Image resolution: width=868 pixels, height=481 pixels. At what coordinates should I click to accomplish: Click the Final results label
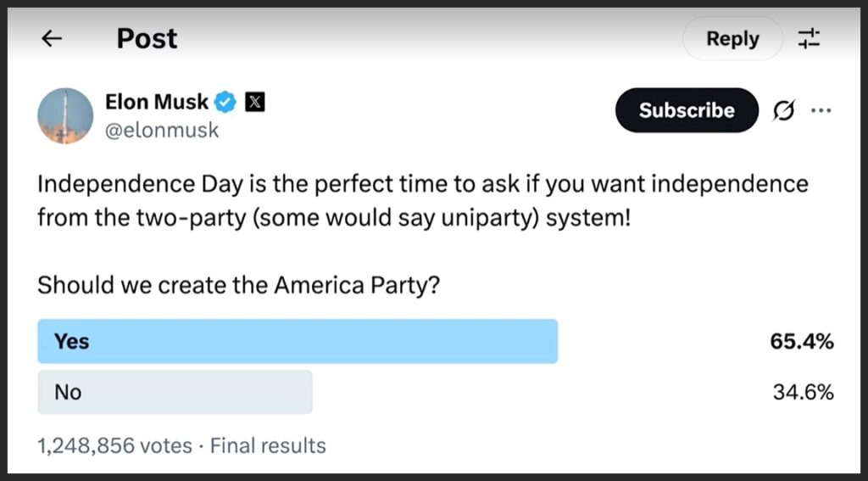(x=268, y=445)
